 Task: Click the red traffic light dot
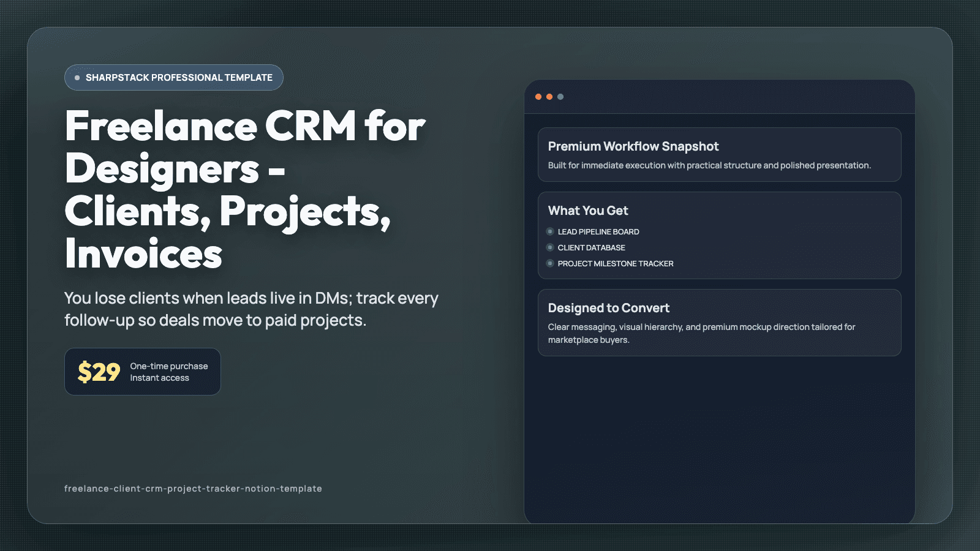click(538, 97)
